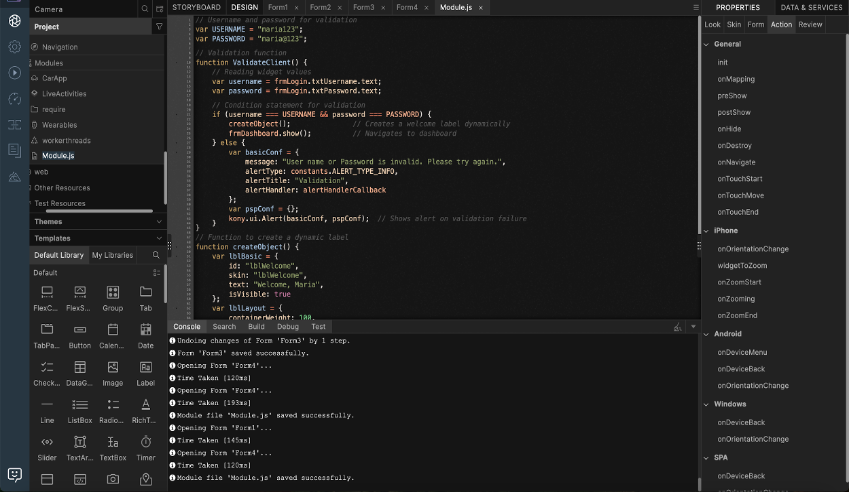850x492 pixels.
Task: Click the settings gear in left sidebar
Action: (14, 46)
